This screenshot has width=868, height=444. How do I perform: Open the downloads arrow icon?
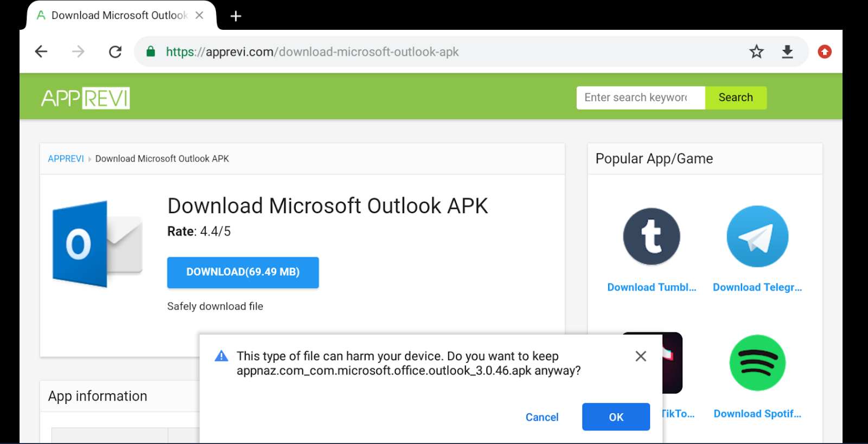787,52
